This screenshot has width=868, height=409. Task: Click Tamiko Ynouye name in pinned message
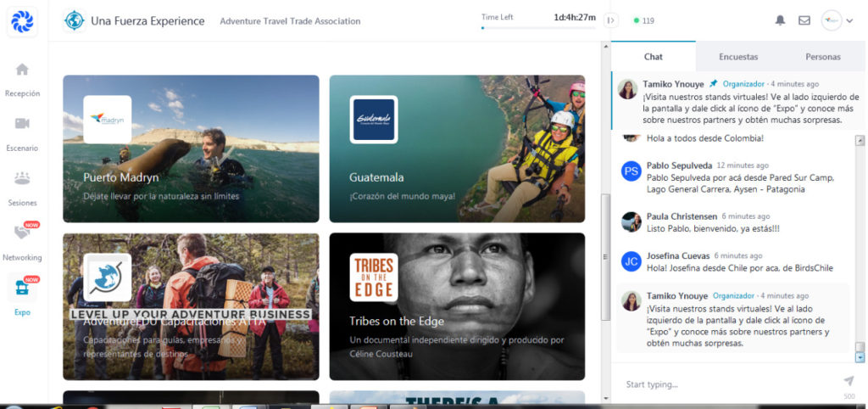click(673, 84)
